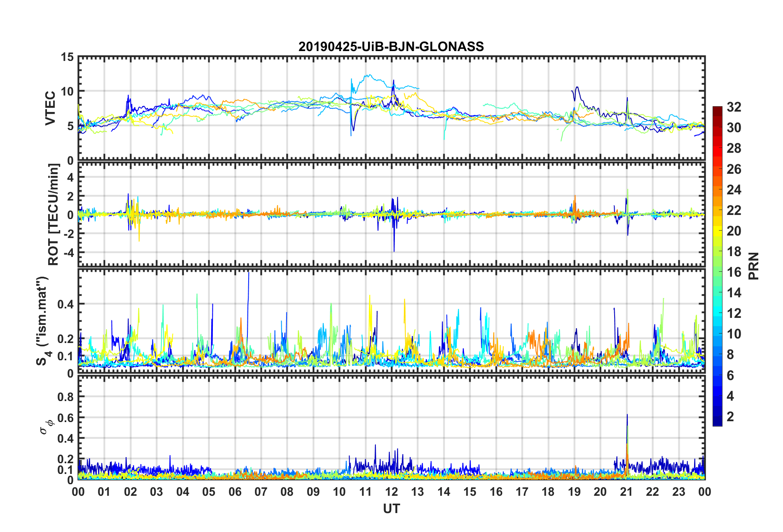Click the sigma phi axis label

46,427
